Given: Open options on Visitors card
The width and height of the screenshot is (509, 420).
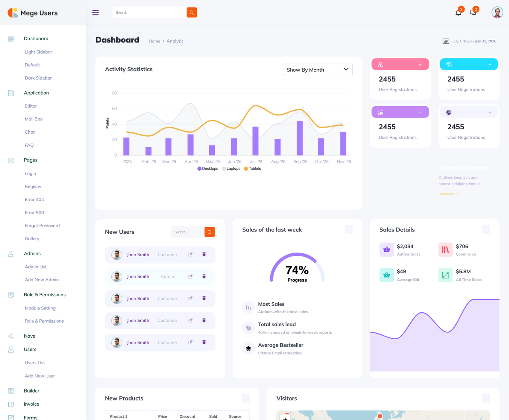Looking at the screenshot, I should [486, 398].
